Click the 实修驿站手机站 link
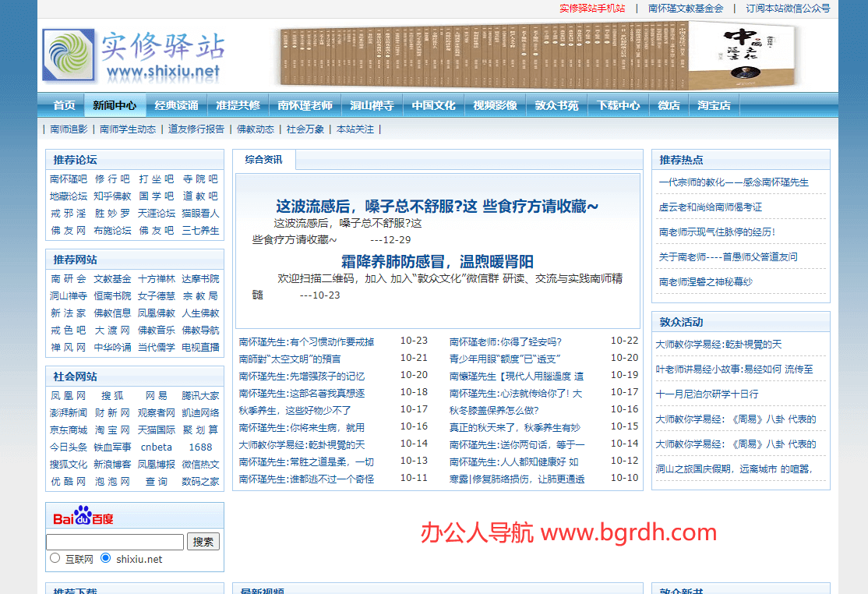 point(592,9)
